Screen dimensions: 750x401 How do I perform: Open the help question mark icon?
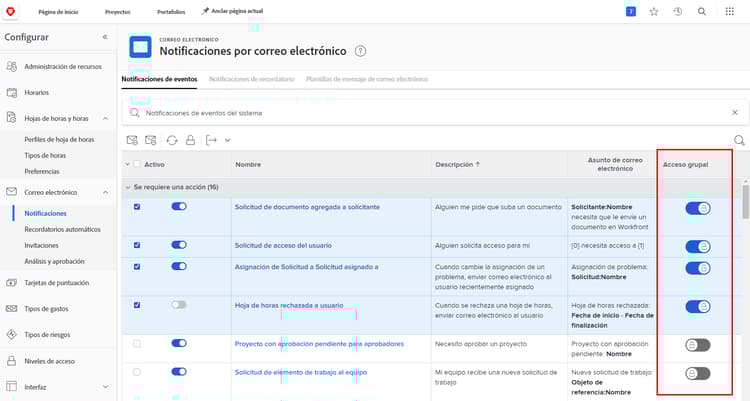[x=361, y=51]
